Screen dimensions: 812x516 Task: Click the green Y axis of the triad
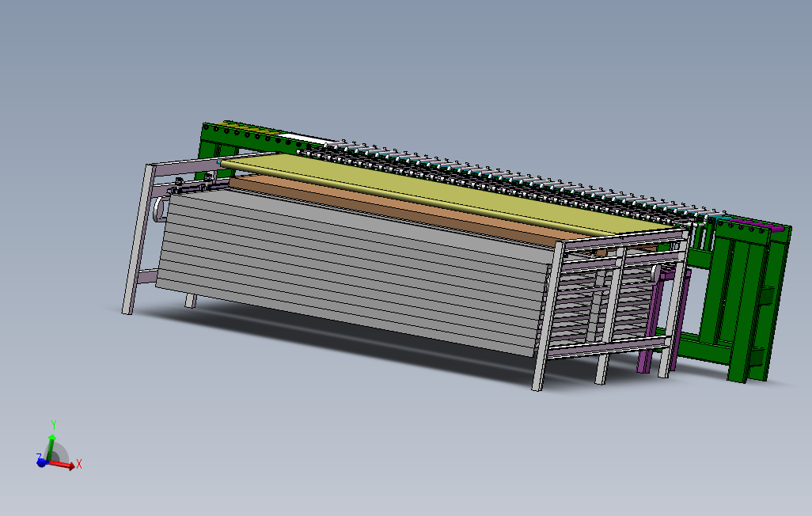[51, 440]
